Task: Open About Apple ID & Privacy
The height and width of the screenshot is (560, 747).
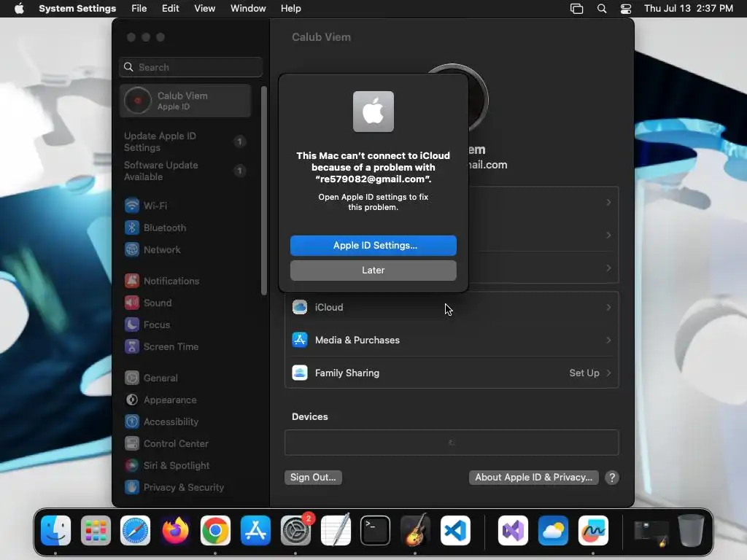Action: (533, 478)
